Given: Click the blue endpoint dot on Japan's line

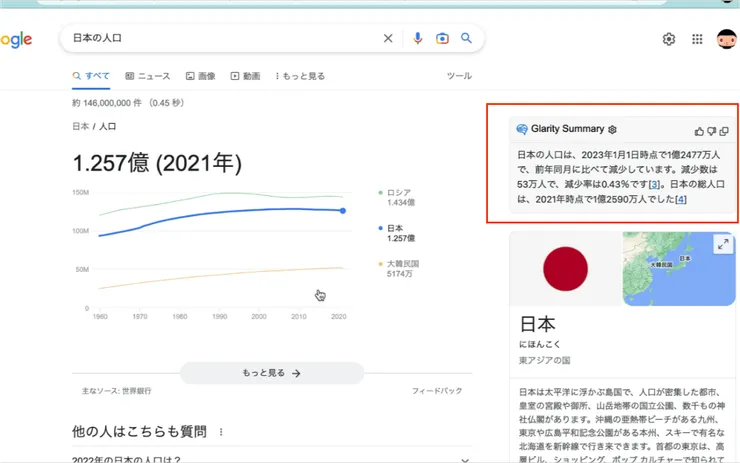Looking at the screenshot, I should coord(343,211).
